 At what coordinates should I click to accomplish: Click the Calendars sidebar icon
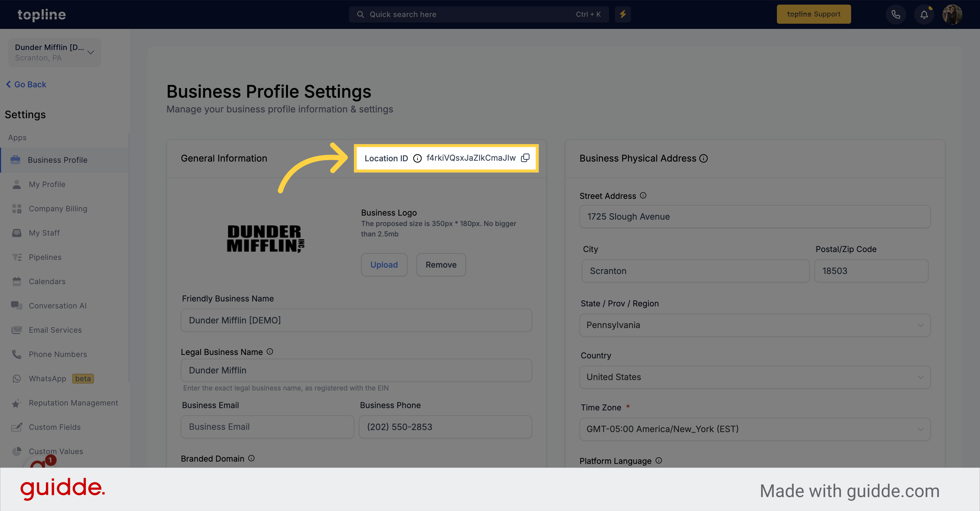point(17,281)
